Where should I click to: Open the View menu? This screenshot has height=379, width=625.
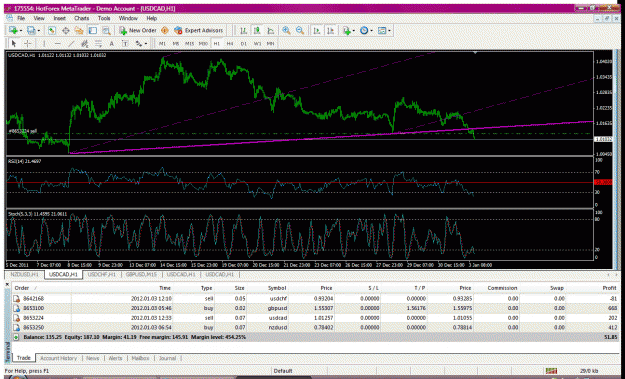(39, 18)
